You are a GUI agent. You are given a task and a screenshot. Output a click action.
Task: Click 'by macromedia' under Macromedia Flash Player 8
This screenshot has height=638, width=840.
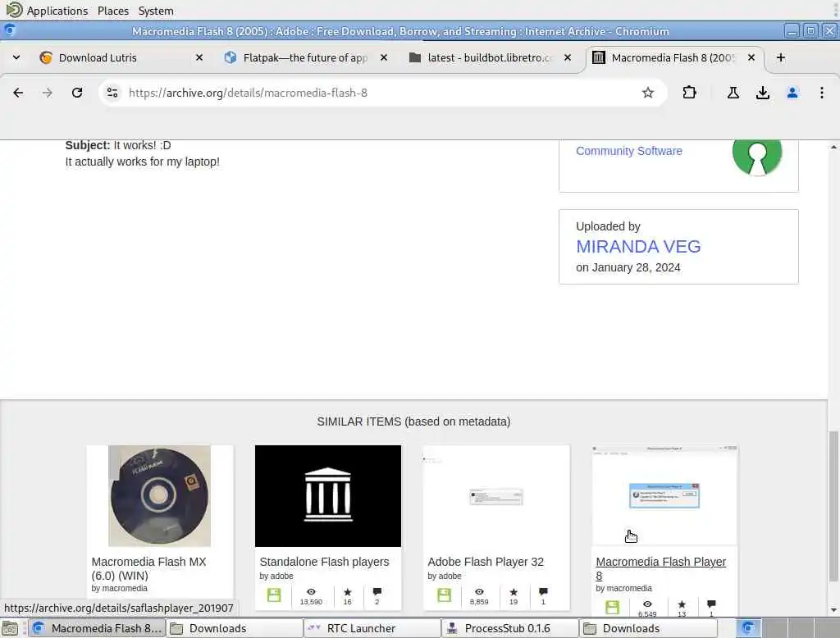pos(623,588)
